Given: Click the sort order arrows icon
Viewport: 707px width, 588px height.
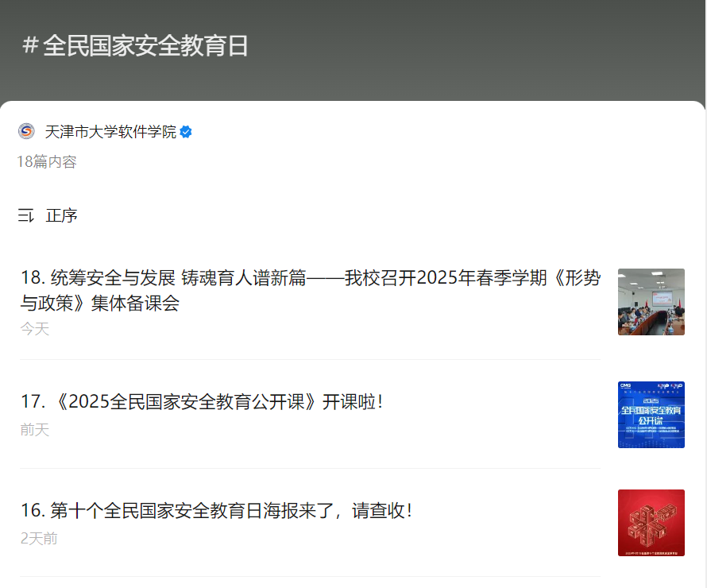Looking at the screenshot, I should (26, 215).
